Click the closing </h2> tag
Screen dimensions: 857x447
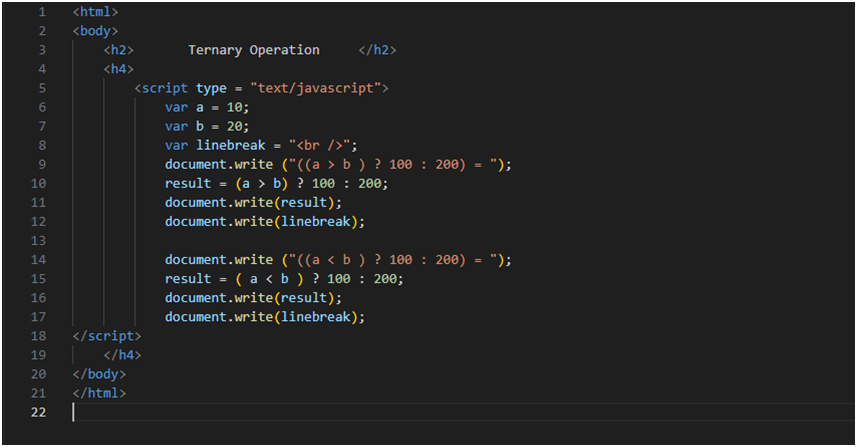[x=377, y=50]
